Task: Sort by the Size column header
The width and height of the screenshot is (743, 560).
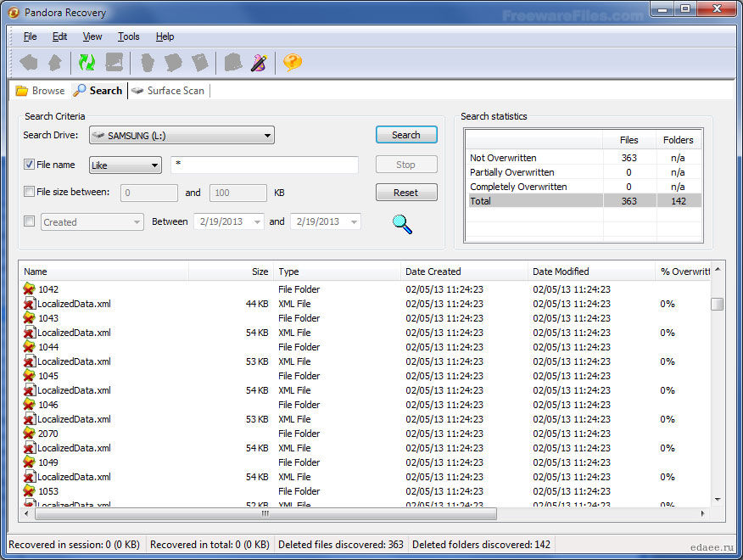Action: tap(231, 272)
